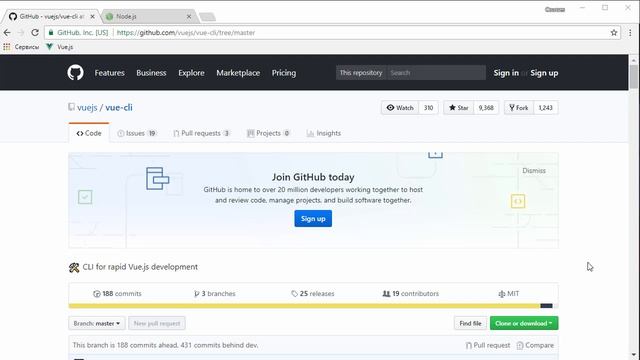Focus the repository search field
The width and height of the screenshot is (640, 360).
436,73
